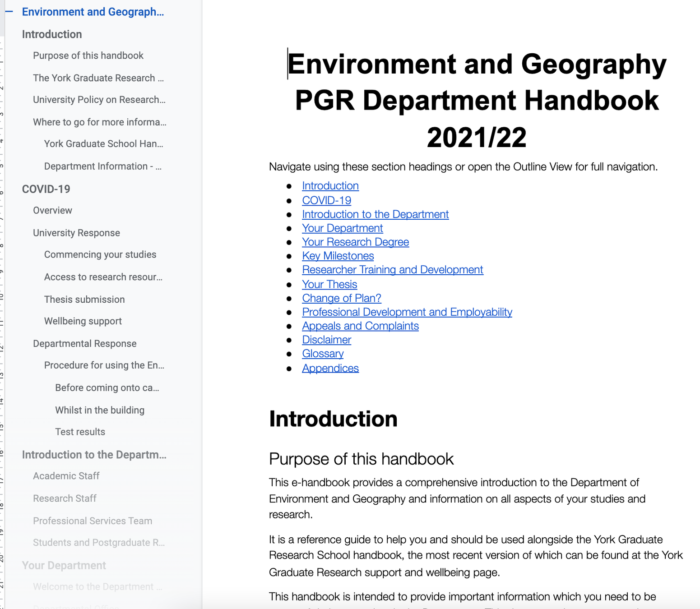Viewport: 700px width, 609px height.
Task: Click the Purpose of this handbook body heading
Action: tap(362, 459)
